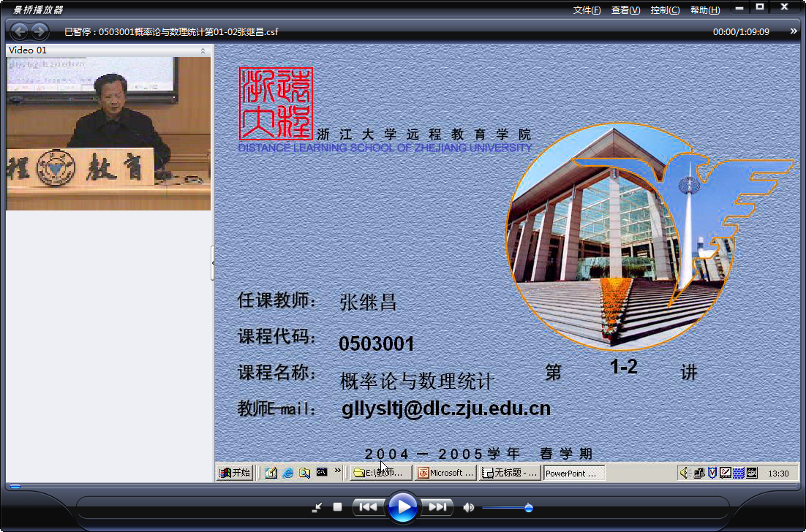Click the tray shield antivirus icon
The height and width of the screenshot is (532, 806).
coord(712,472)
